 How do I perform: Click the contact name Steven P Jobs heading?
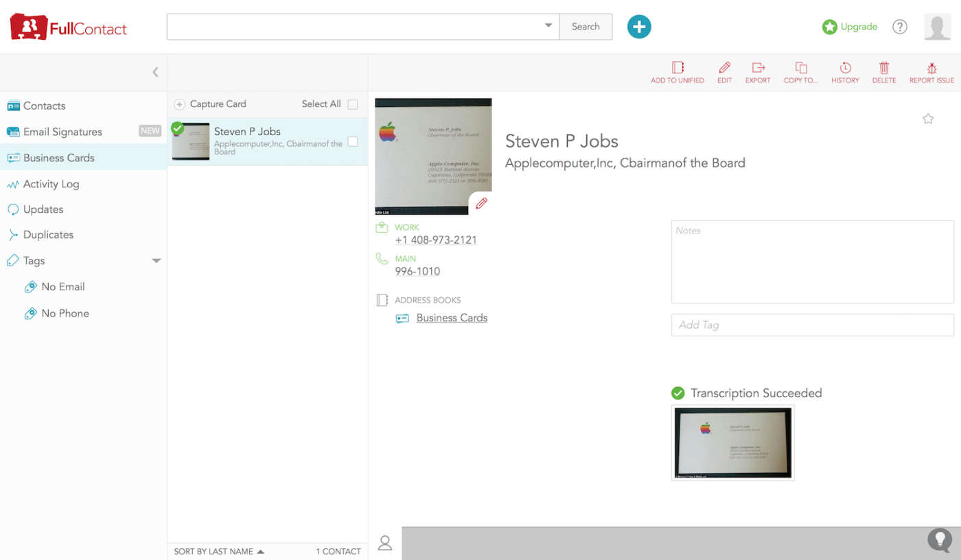point(561,141)
